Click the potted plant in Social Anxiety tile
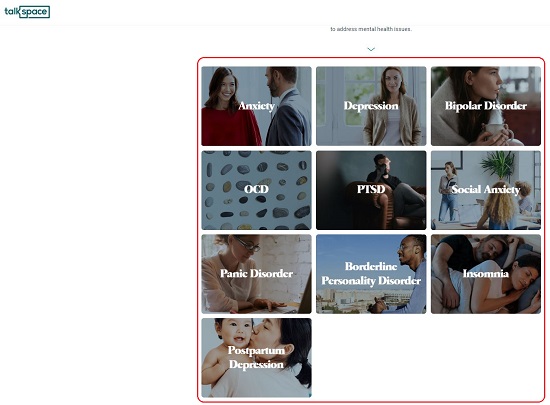Image resolution: width=550 pixels, height=405 pixels. pyautogui.click(x=497, y=165)
